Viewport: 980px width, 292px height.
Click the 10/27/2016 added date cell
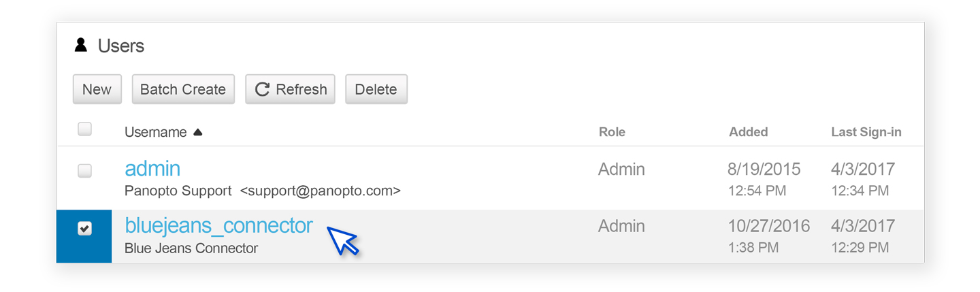click(769, 226)
